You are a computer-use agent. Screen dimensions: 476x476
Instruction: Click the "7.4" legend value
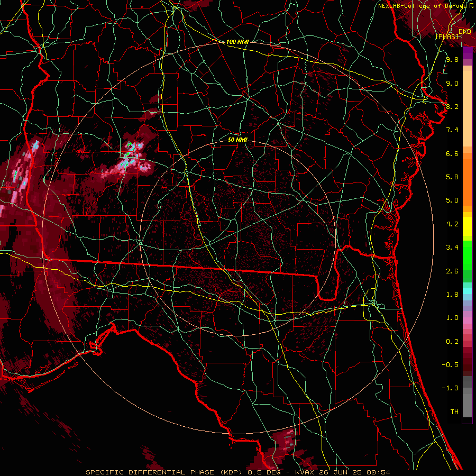coord(452,130)
